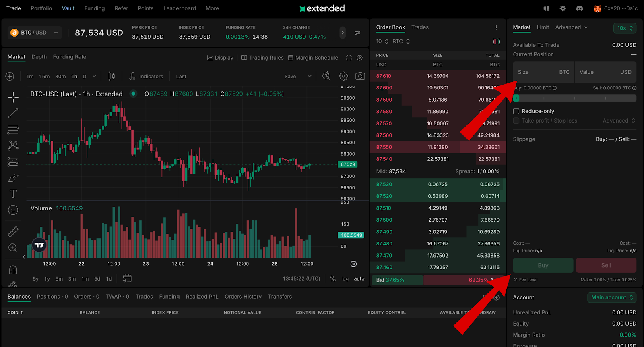Expand the chart timeframe dropdown arrow

click(x=94, y=76)
